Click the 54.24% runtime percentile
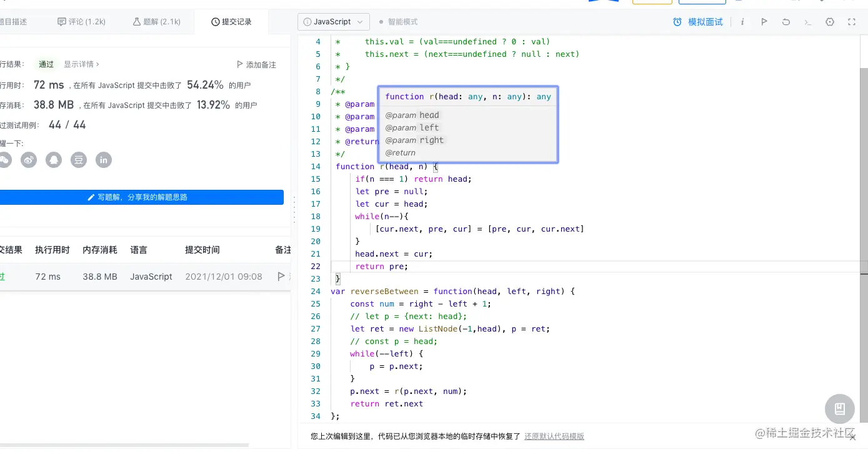 [x=205, y=85]
